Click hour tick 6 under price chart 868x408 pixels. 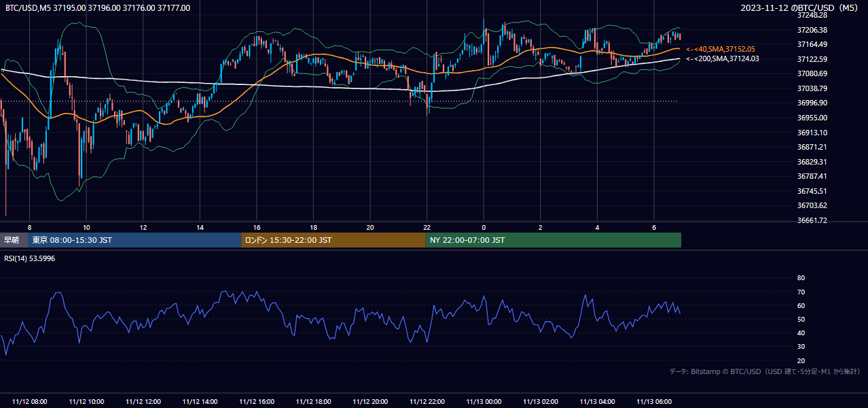(x=654, y=227)
